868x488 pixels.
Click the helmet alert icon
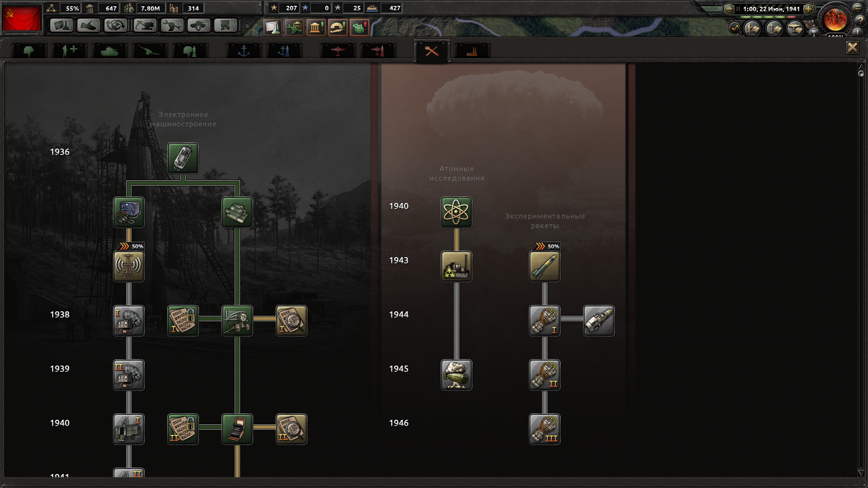tap(338, 28)
